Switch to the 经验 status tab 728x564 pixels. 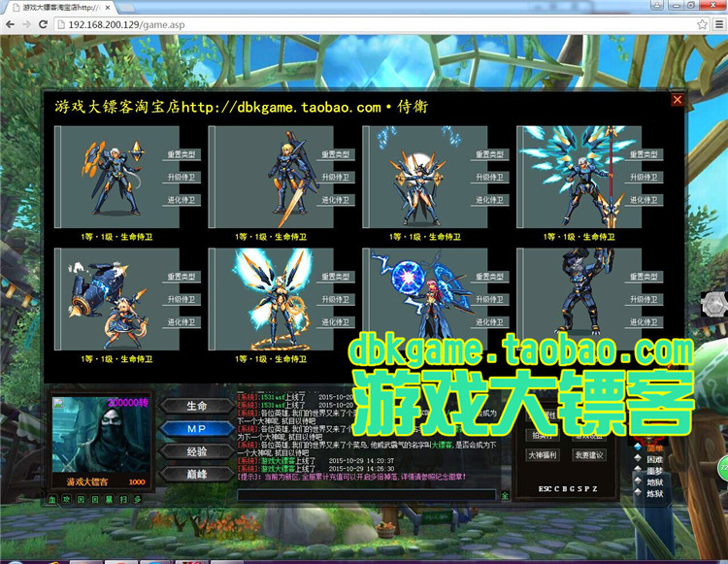coord(197,451)
